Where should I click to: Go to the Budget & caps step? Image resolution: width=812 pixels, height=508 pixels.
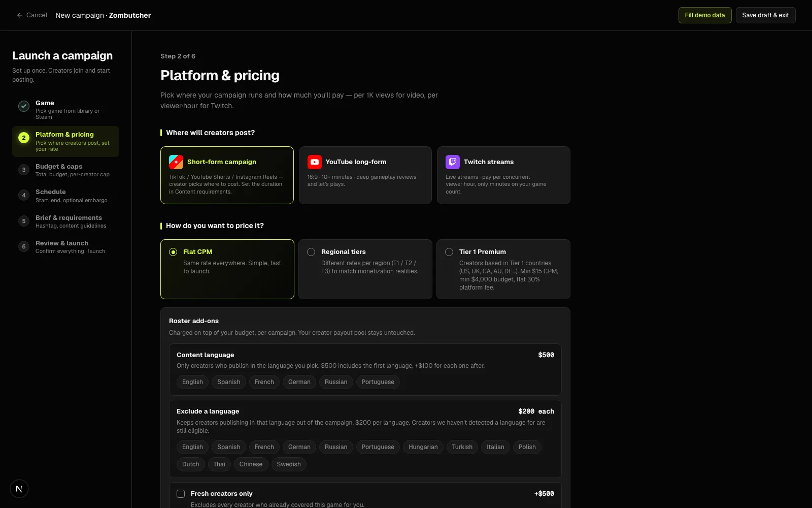tap(65, 170)
